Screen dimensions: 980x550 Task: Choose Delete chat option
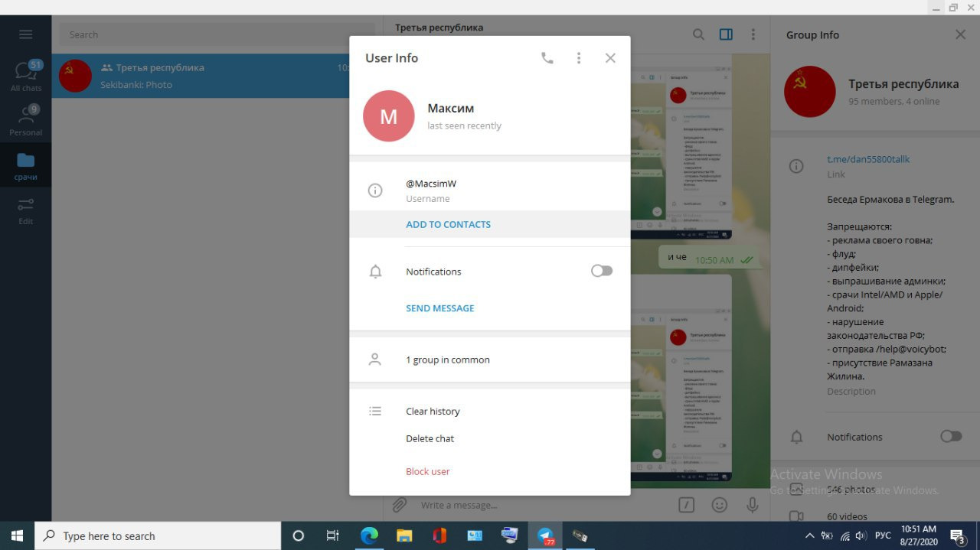coord(430,439)
